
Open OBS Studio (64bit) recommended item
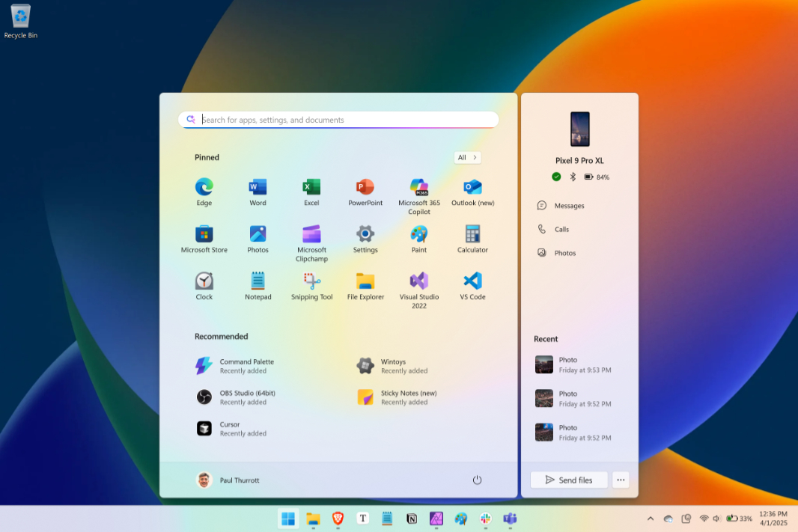(x=236, y=397)
